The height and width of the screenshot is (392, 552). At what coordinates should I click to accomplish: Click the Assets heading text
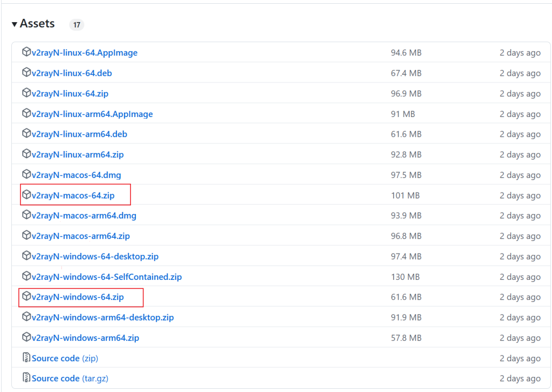pyautogui.click(x=37, y=24)
